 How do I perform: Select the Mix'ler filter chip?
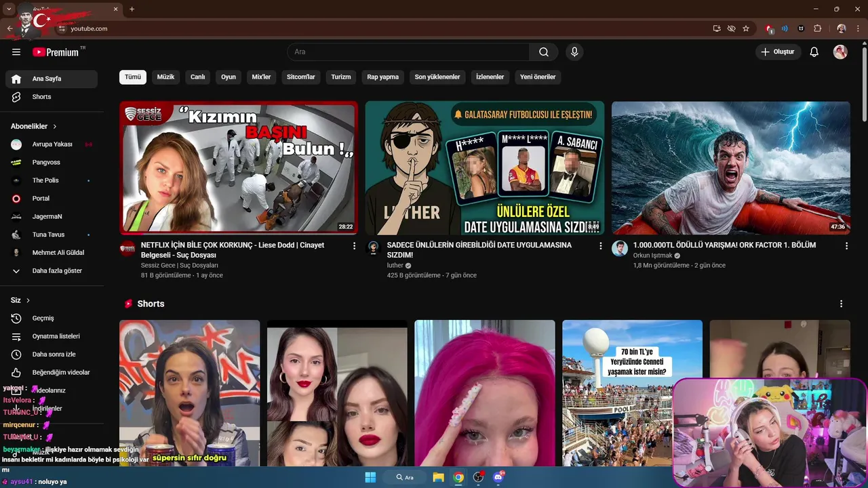click(261, 77)
